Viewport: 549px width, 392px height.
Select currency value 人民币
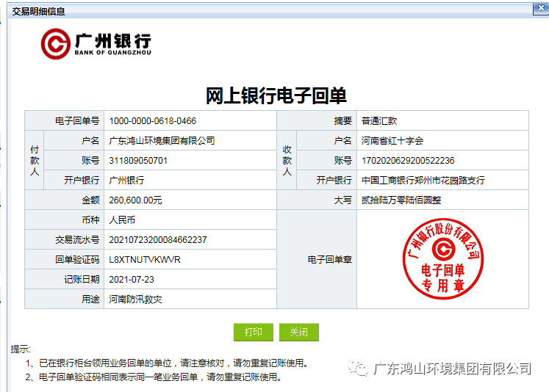pyautogui.click(x=122, y=220)
